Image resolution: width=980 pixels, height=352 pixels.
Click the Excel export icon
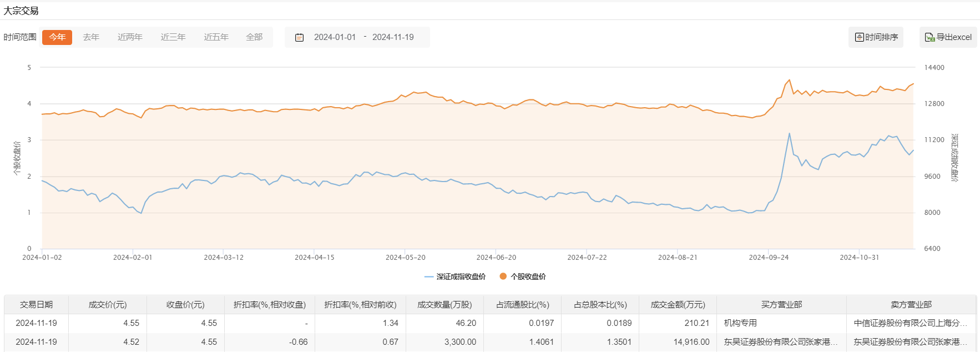(930, 37)
